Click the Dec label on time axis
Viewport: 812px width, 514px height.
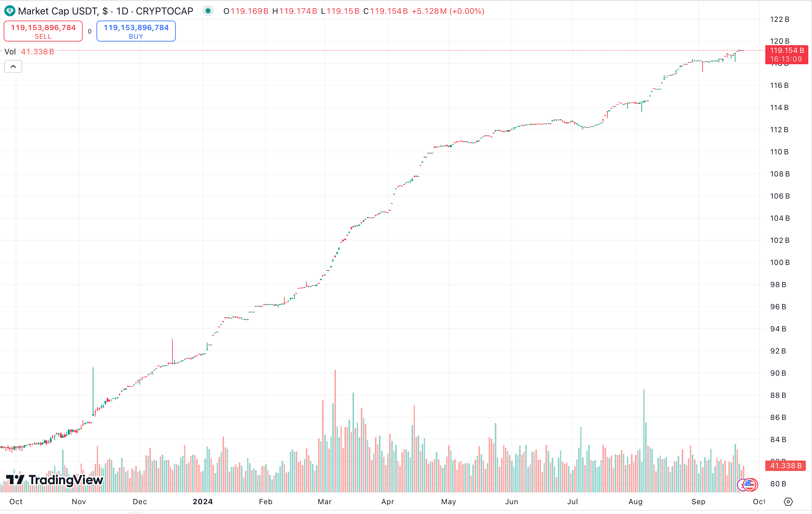pos(140,501)
